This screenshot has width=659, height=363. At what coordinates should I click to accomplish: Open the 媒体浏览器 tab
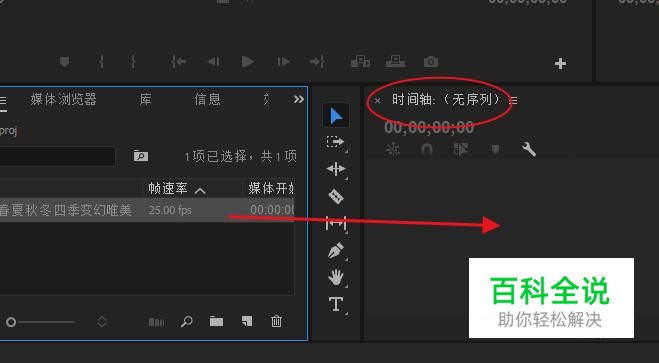[x=63, y=100]
